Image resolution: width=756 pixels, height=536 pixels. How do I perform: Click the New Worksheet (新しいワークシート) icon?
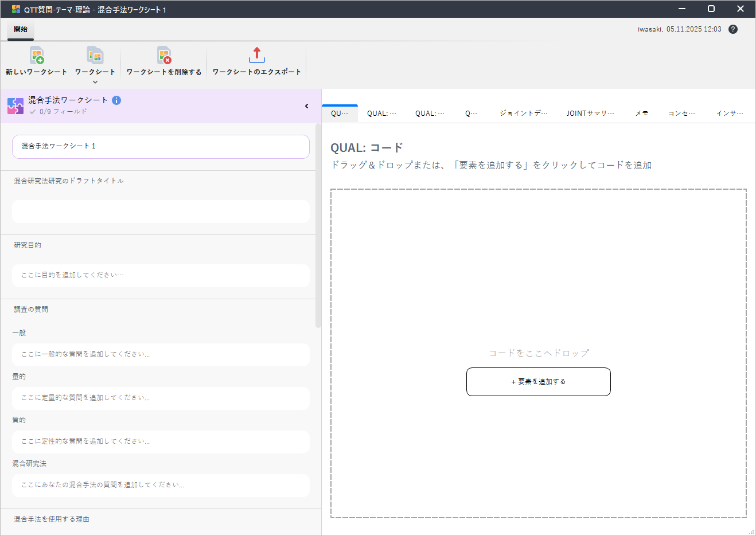37,56
